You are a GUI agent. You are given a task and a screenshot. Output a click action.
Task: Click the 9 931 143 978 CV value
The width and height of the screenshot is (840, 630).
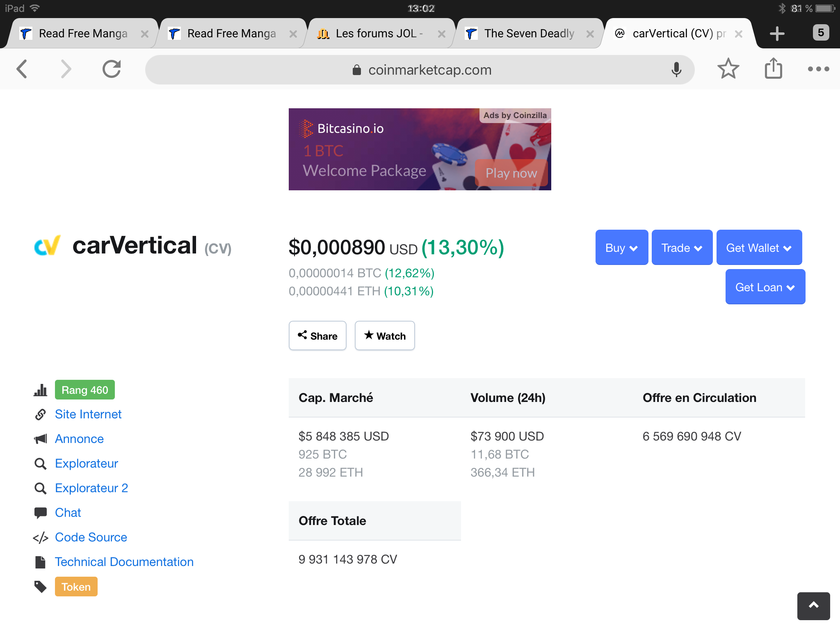point(348,559)
